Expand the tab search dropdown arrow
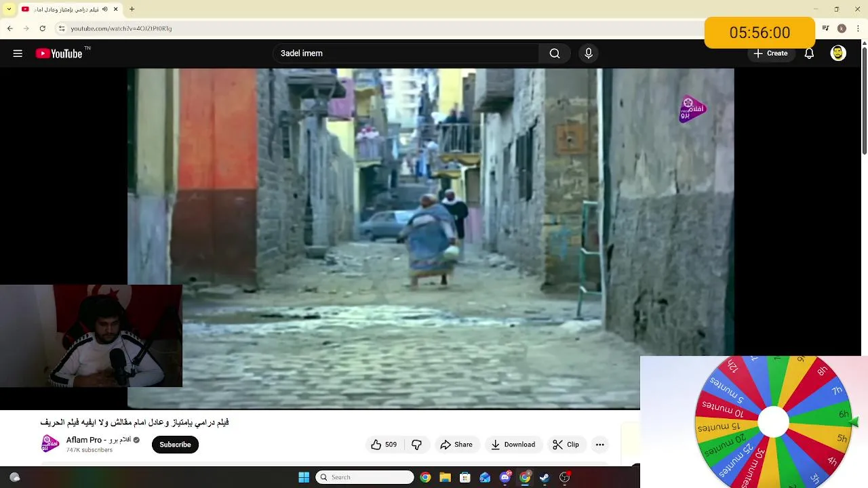This screenshot has width=868, height=488. 9,9
